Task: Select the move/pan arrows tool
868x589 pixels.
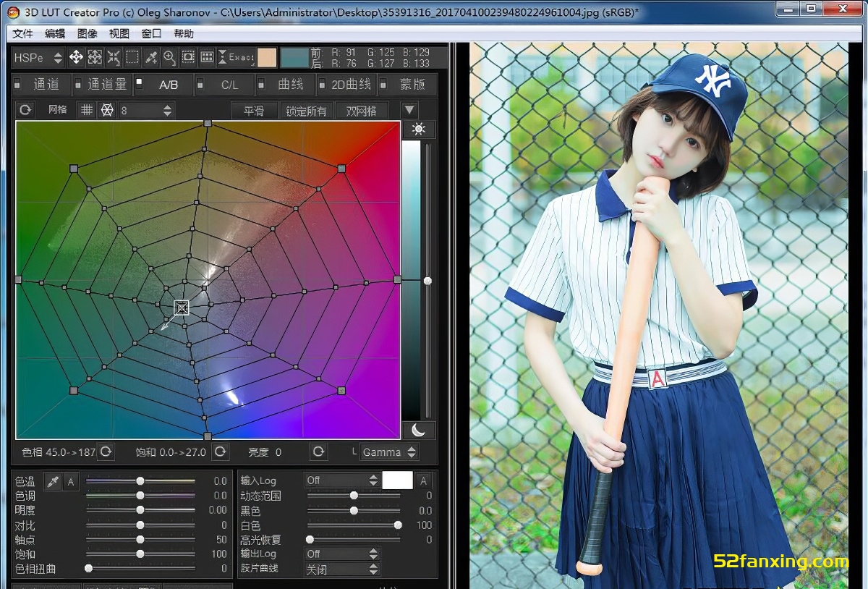Action: [76, 57]
